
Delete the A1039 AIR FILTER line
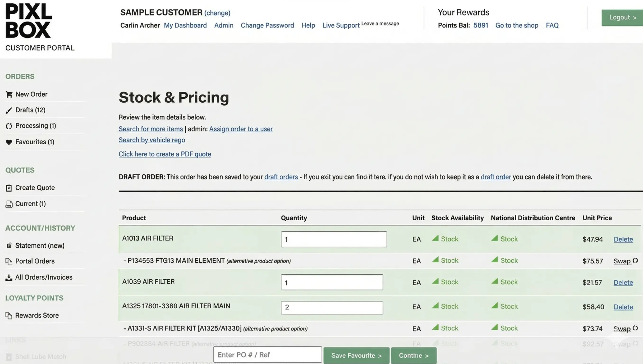[x=623, y=282]
